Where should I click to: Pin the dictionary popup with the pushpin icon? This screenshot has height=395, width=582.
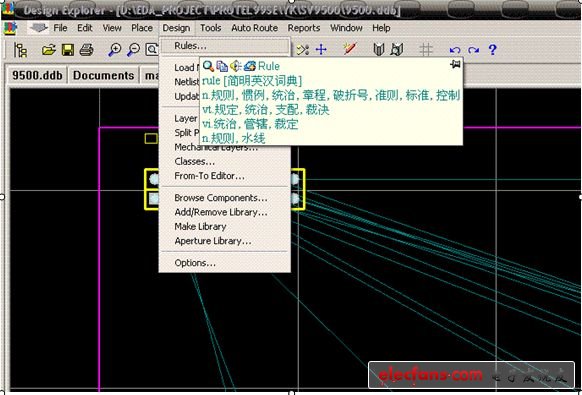point(455,65)
